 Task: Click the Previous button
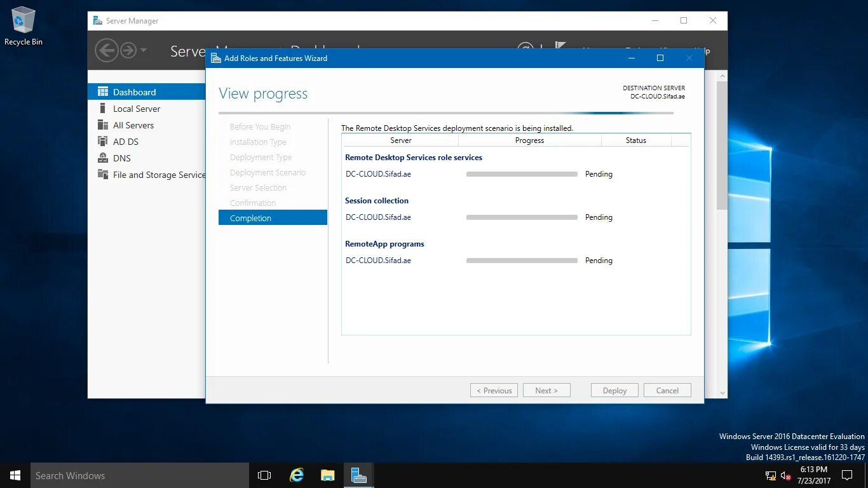click(494, 391)
